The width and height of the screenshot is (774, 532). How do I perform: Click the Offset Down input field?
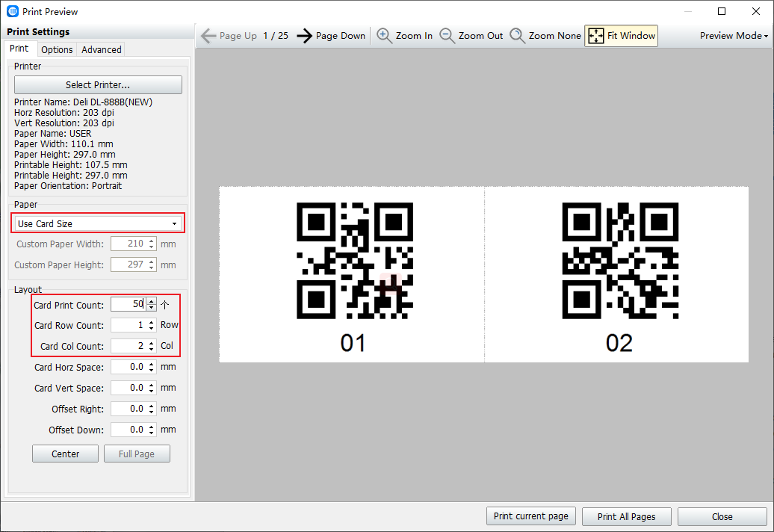[x=129, y=430]
